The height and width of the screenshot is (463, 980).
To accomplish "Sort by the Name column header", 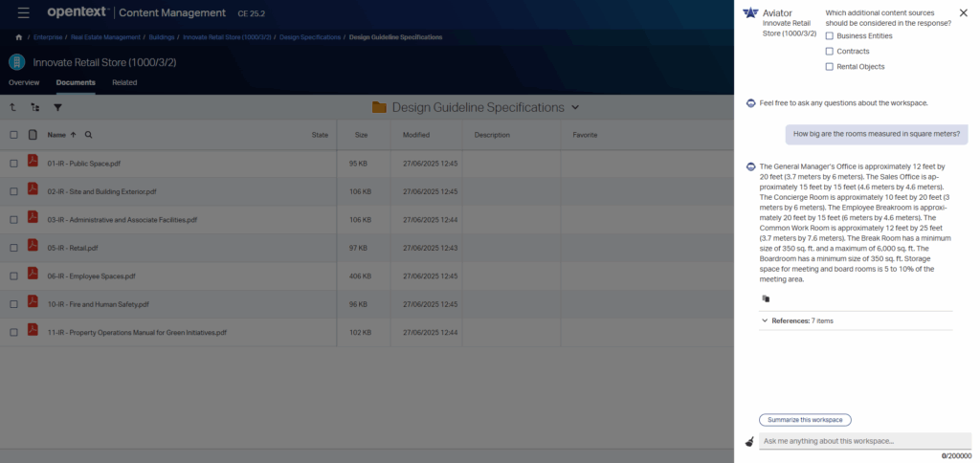I will coord(56,135).
